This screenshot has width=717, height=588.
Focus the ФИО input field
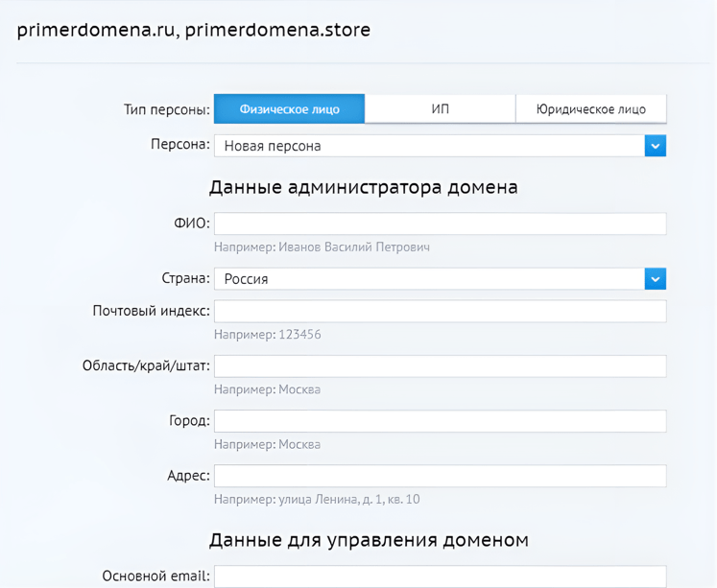coord(441,223)
